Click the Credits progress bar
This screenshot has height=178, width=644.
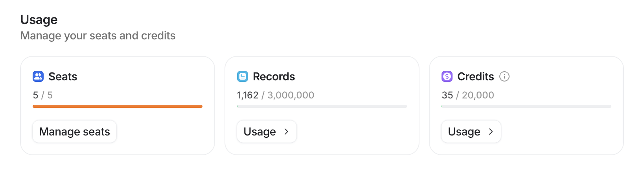pos(526,106)
